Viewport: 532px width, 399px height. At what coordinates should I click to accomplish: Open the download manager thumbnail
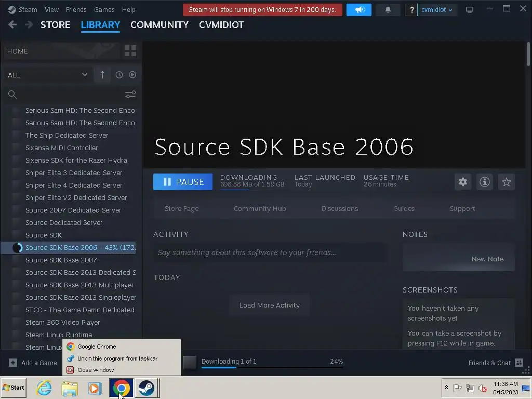tap(190, 362)
